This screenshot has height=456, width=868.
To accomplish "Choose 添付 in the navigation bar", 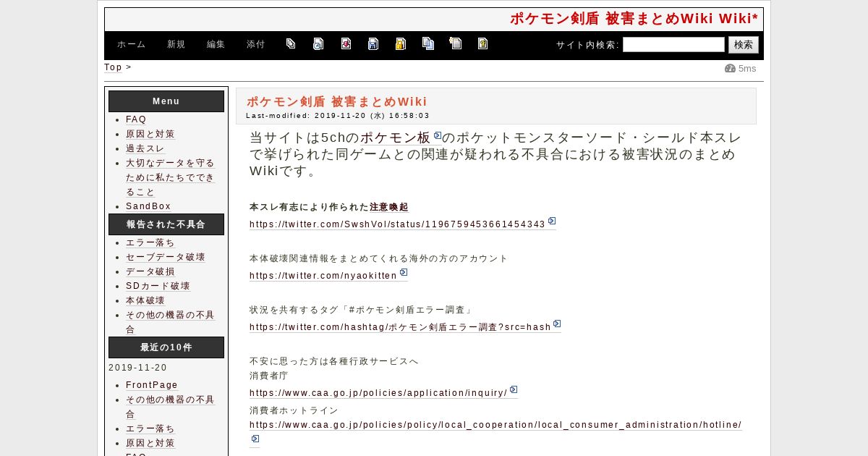I will (255, 44).
